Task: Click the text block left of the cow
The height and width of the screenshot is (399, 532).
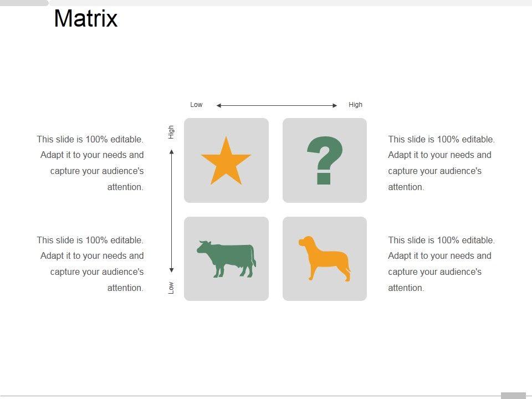Action: click(x=91, y=264)
